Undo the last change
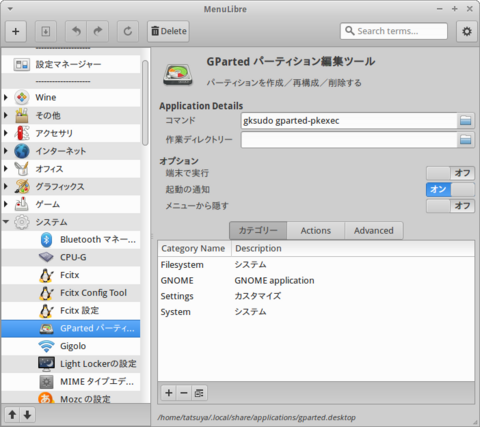The image size is (480, 427). (76, 32)
